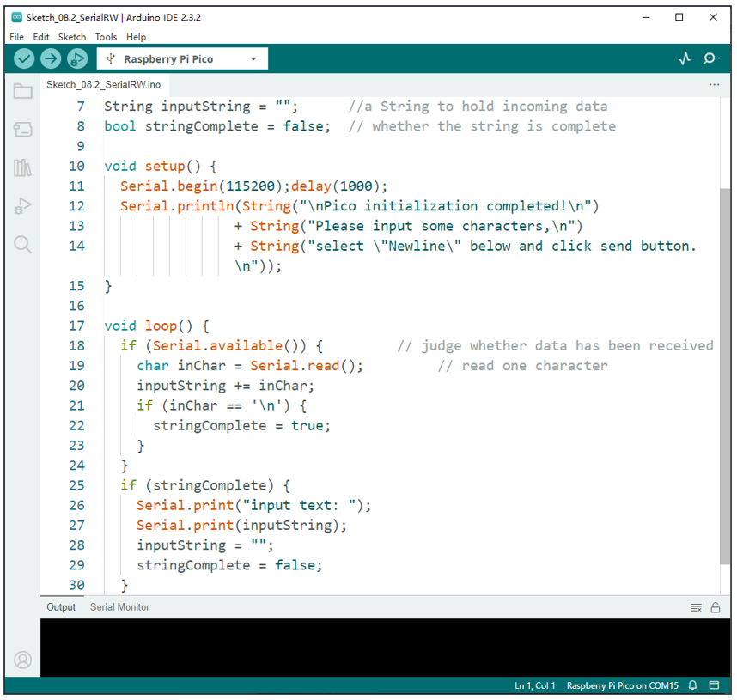Maximize the Arduino IDE window
This screenshot has width=737, height=700.
coord(679,17)
